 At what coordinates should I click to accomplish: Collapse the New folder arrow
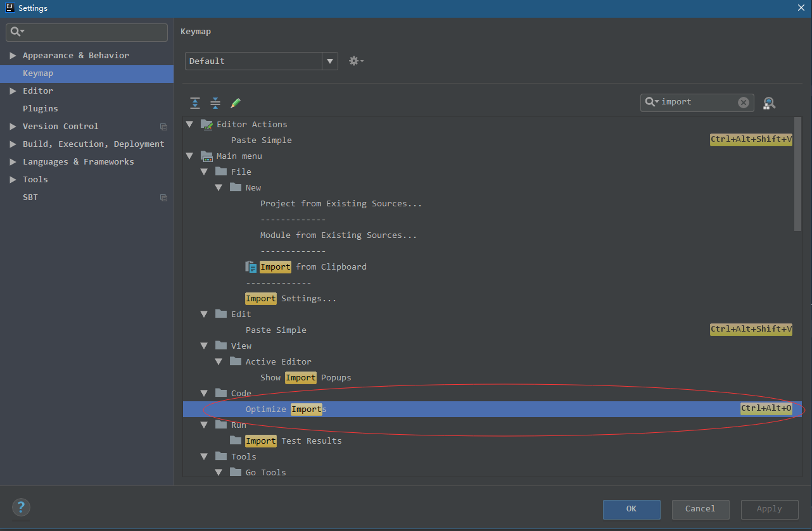(x=219, y=187)
